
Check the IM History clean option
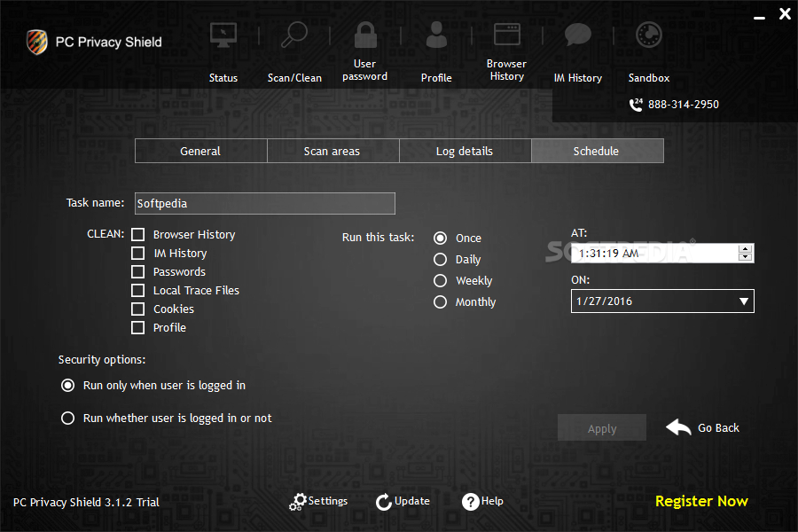(138, 253)
